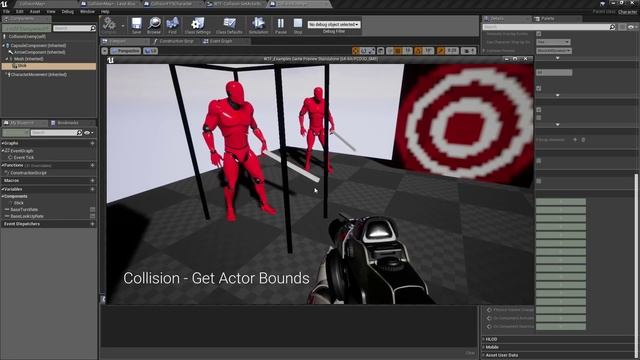
Task: Click the My Blueprint Add New button
Action: point(16,133)
